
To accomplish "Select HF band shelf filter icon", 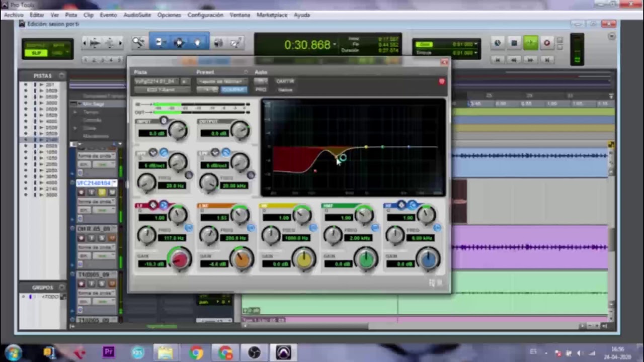I will coord(412,205).
